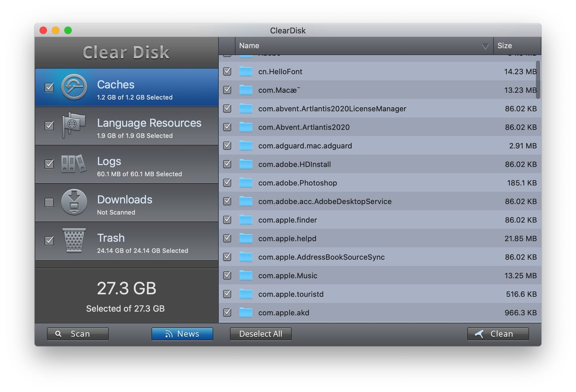Click the com.apple.akd folder icon

(x=246, y=313)
